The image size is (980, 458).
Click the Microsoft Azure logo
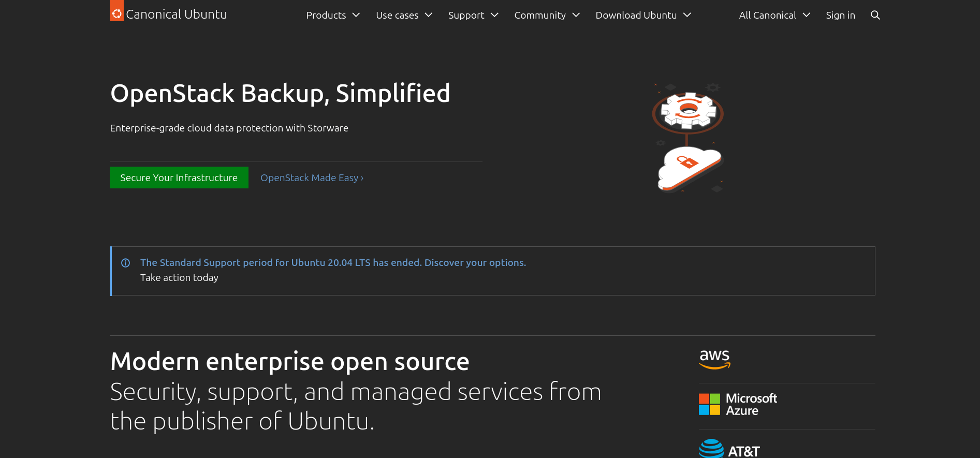[738, 404]
